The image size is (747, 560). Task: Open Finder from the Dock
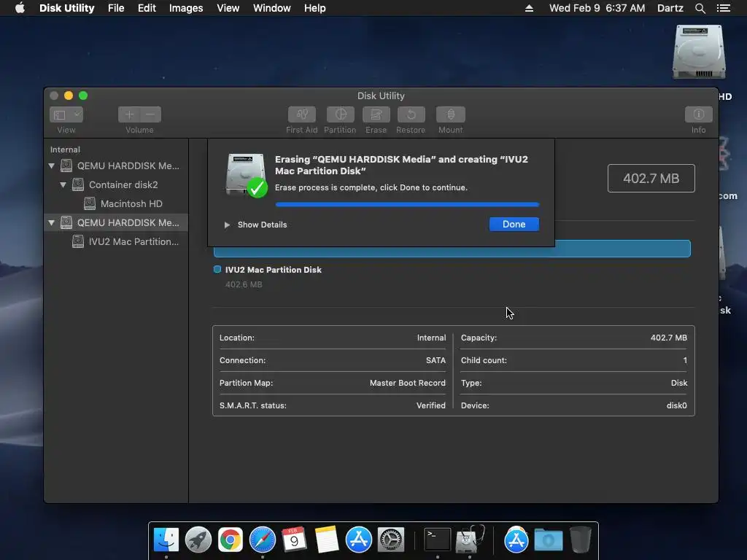(166, 540)
